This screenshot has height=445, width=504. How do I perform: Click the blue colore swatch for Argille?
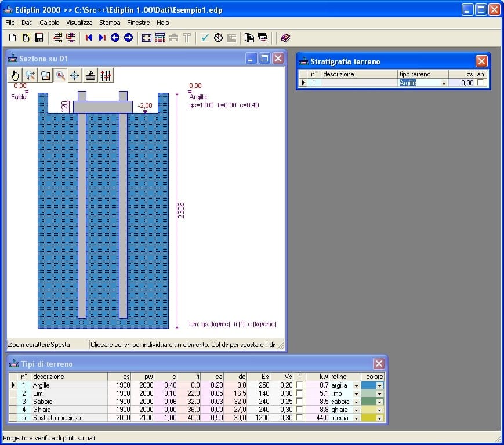(x=368, y=385)
